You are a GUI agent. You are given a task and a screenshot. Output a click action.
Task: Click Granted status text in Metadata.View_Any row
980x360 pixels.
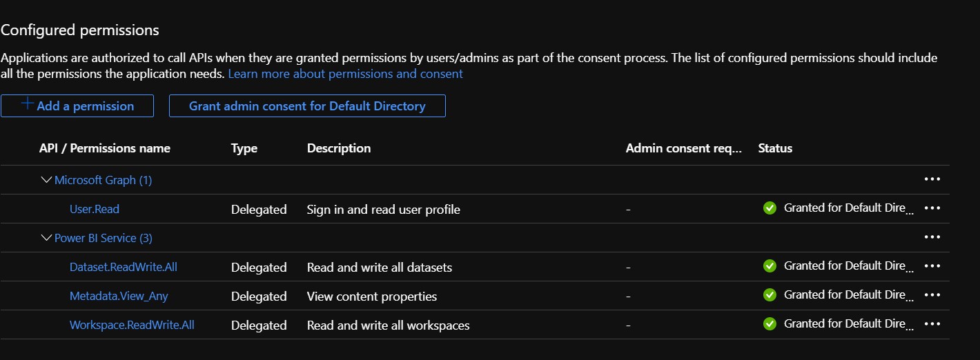[x=849, y=294]
